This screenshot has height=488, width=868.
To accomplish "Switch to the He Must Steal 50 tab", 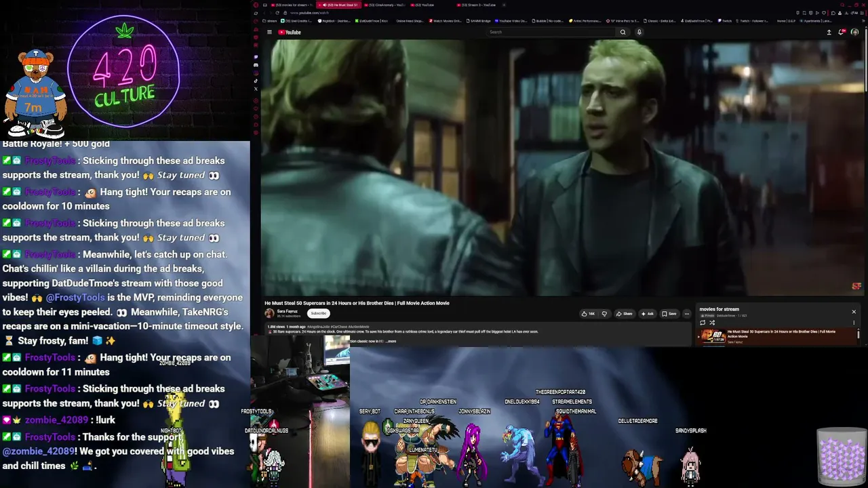I will point(338,5).
